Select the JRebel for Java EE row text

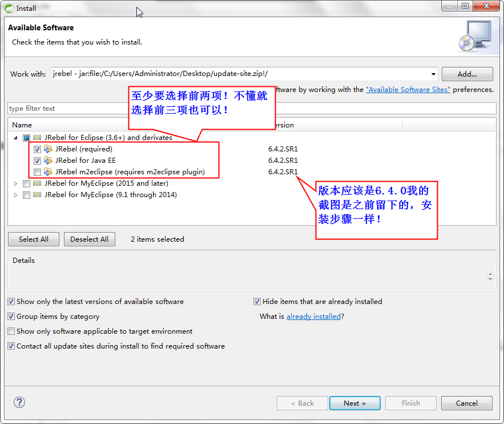click(x=85, y=160)
